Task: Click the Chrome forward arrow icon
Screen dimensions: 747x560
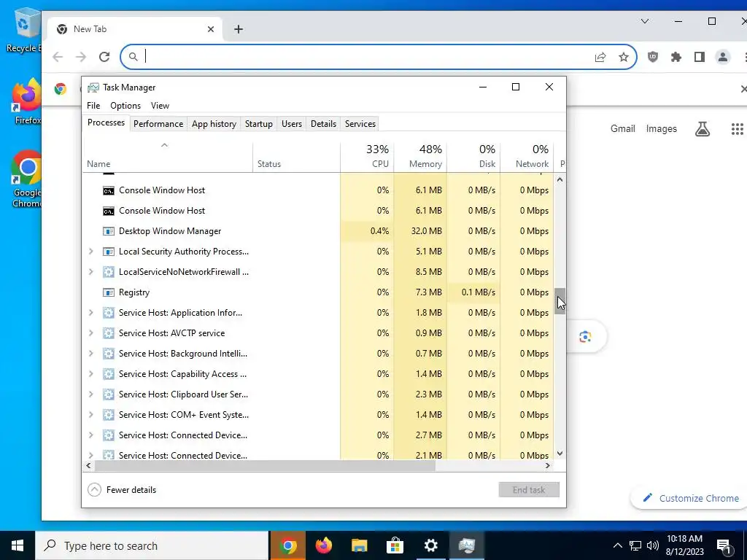Action: [81, 57]
